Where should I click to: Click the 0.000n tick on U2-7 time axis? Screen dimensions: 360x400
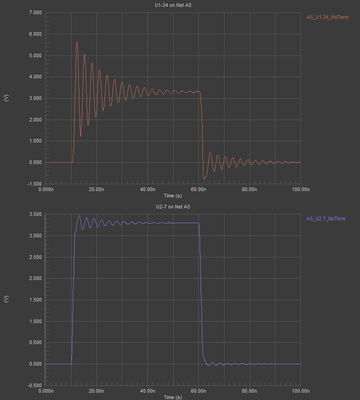tap(46, 391)
